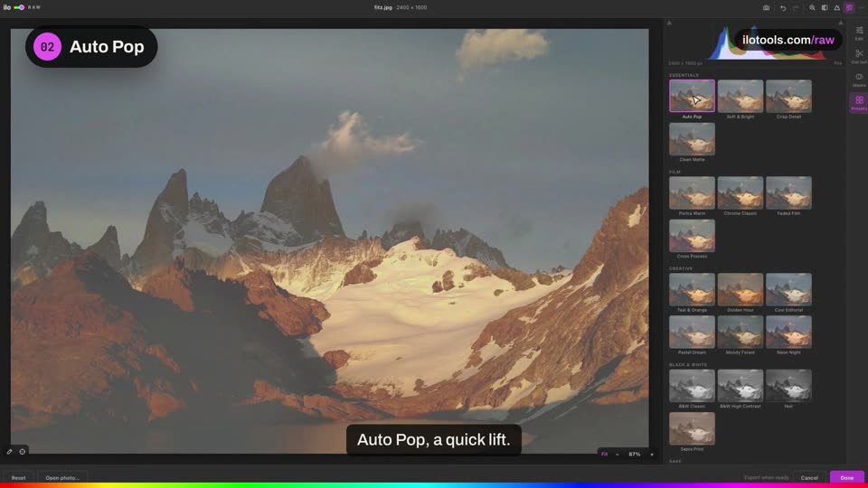Click the Fit zoom button
The image size is (868, 488).
pos(605,455)
